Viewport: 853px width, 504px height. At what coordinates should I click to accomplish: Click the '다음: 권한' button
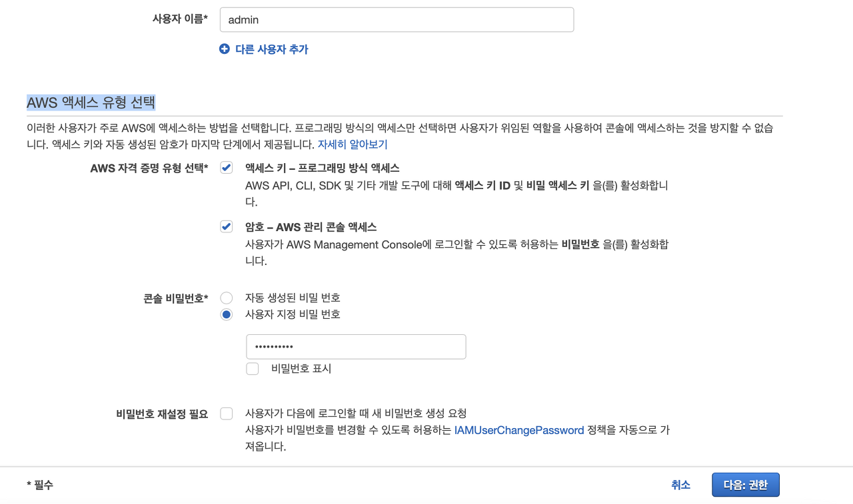click(746, 485)
